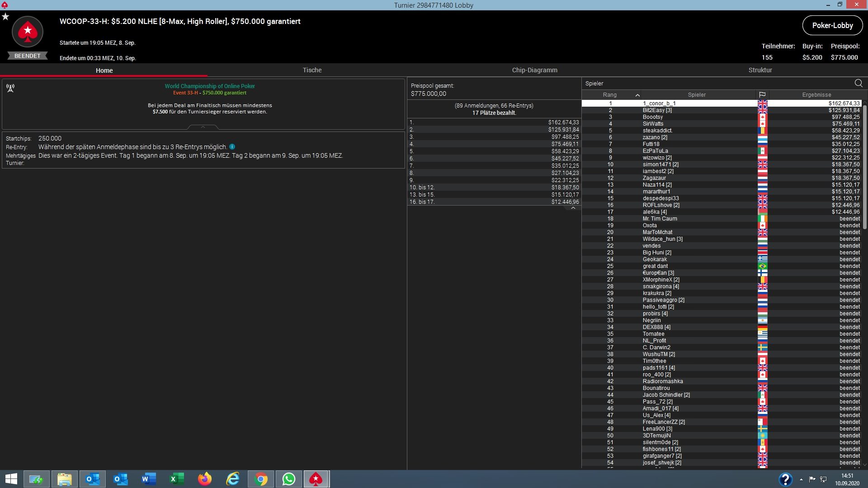The width and height of the screenshot is (868, 488).
Task: Click the favorite star icon
Action: [x=5, y=17]
